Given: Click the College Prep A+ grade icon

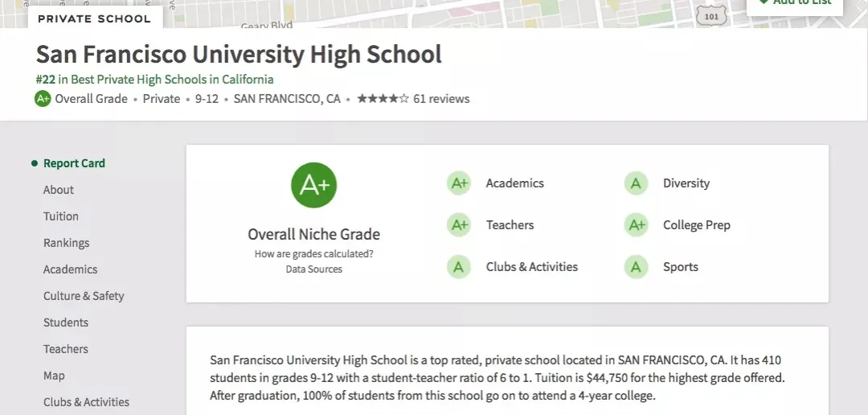Looking at the screenshot, I should (x=636, y=225).
